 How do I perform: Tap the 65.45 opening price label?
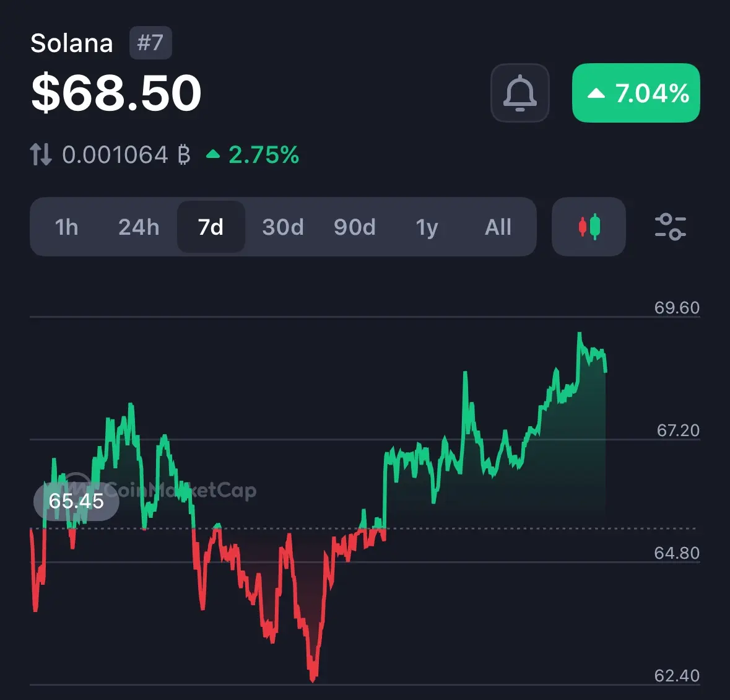tap(76, 501)
